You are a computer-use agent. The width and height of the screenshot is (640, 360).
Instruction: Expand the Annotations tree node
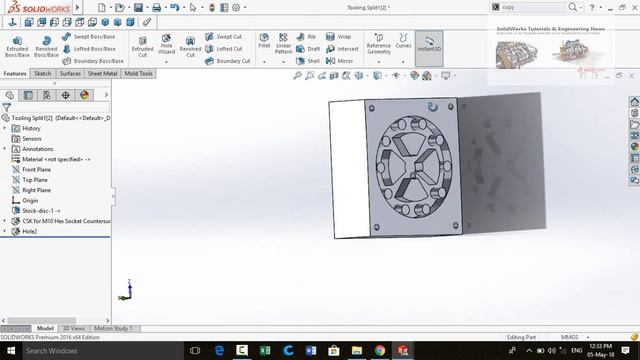tap(4, 149)
